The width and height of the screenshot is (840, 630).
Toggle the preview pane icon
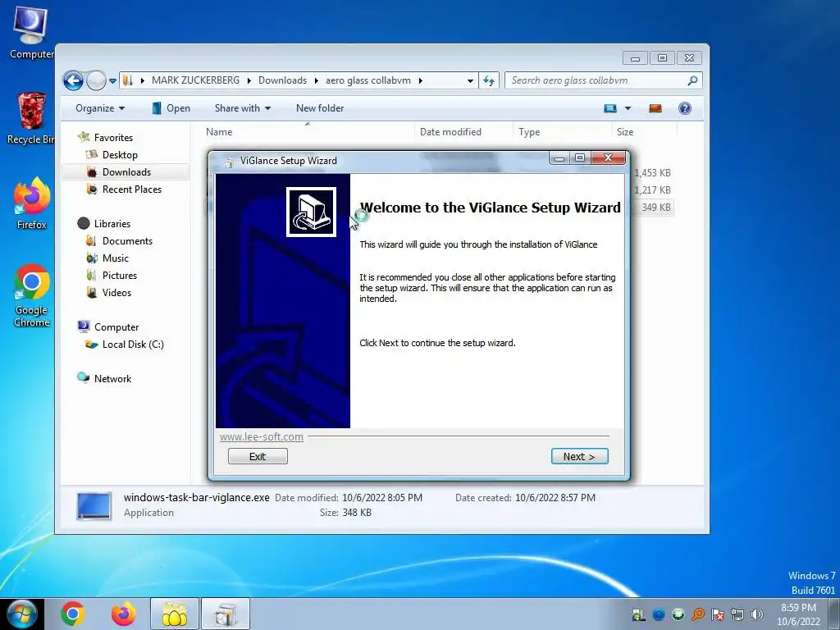655,109
